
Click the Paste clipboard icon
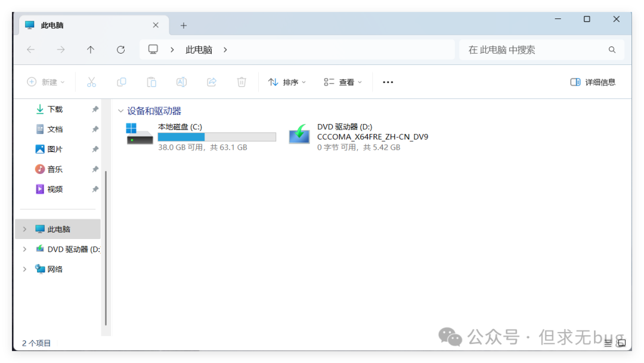(151, 82)
